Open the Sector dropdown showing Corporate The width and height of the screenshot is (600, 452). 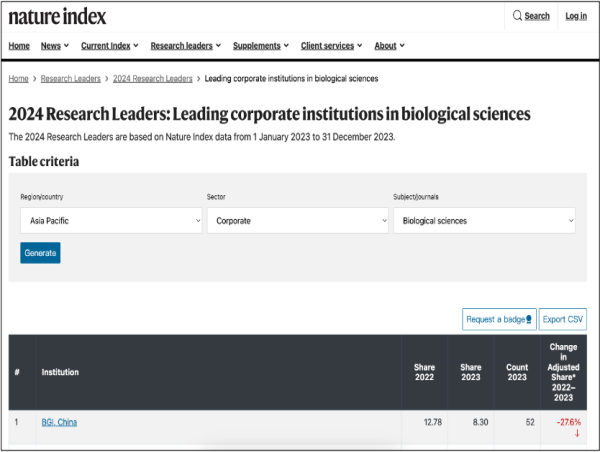pos(298,220)
